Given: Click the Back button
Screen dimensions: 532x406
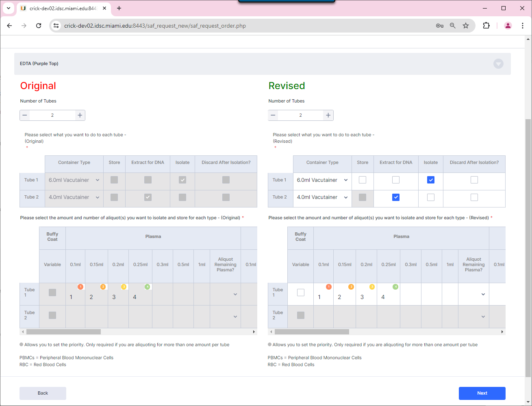Looking at the screenshot, I should (x=43, y=393).
